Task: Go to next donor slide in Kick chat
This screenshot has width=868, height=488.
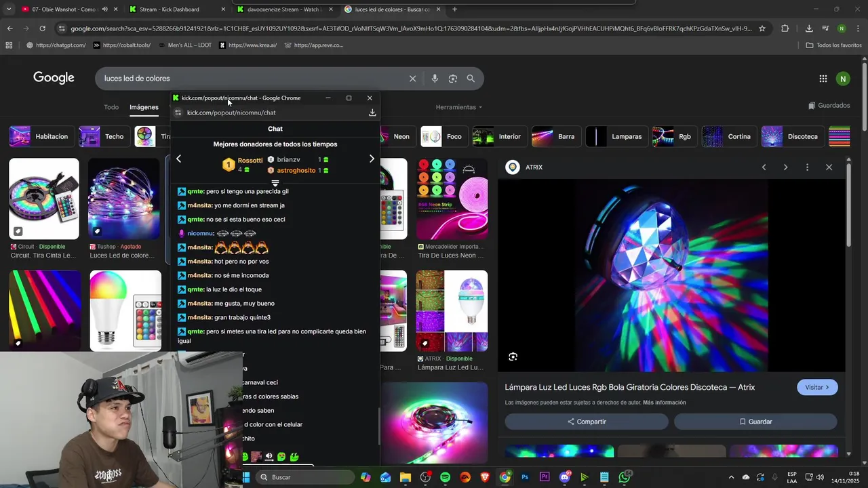Action: tap(372, 159)
